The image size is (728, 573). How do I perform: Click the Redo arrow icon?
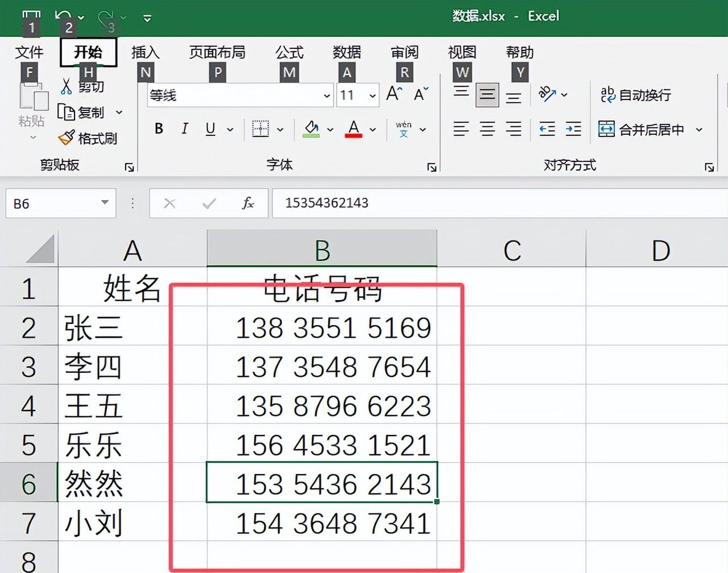tap(106, 17)
